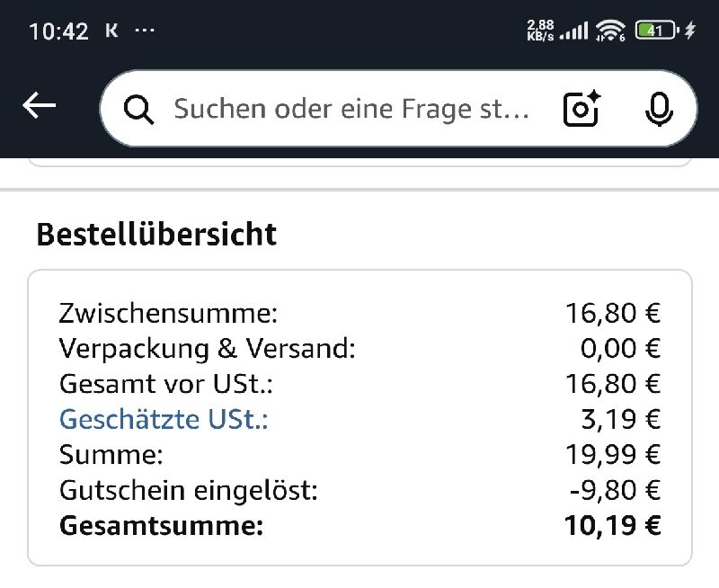Tap the mobile signal strength icon
This screenshot has height=588, width=719.
(x=573, y=31)
